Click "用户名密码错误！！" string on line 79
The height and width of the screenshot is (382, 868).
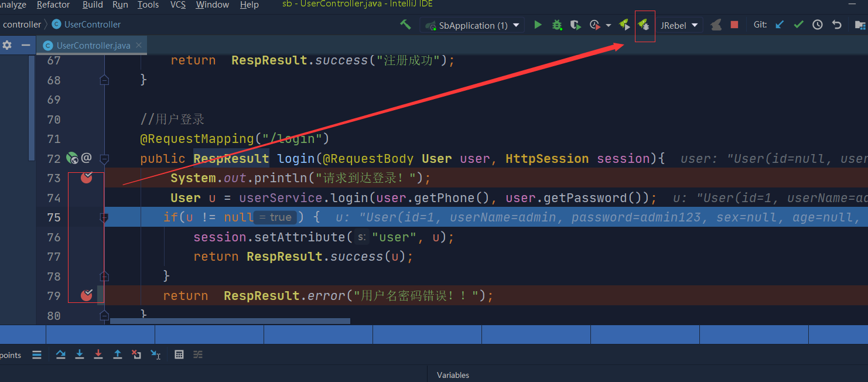416,296
